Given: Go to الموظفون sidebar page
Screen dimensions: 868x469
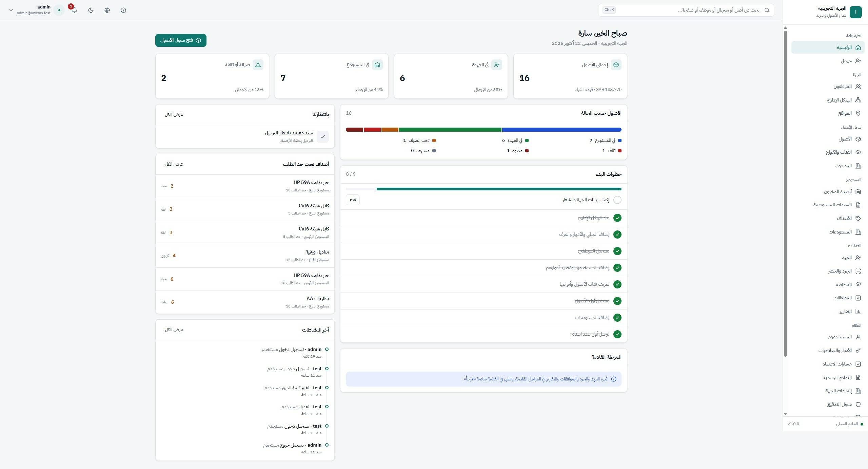Looking at the screenshot, I should click(x=828, y=87).
